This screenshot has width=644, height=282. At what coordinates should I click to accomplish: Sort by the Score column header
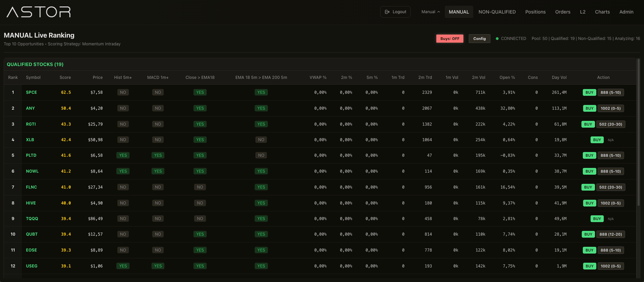point(65,78)
